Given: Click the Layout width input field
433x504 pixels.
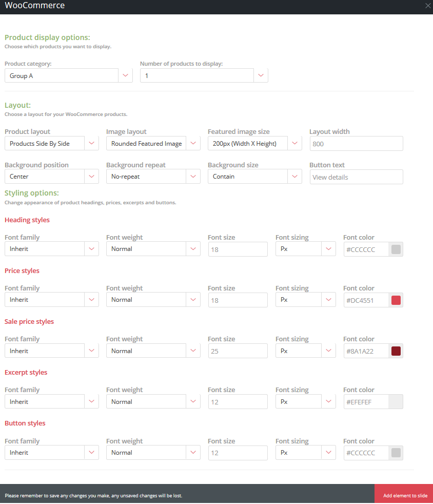Looking at the screenshot, I should pyautogui.click(x=356, y=144).
